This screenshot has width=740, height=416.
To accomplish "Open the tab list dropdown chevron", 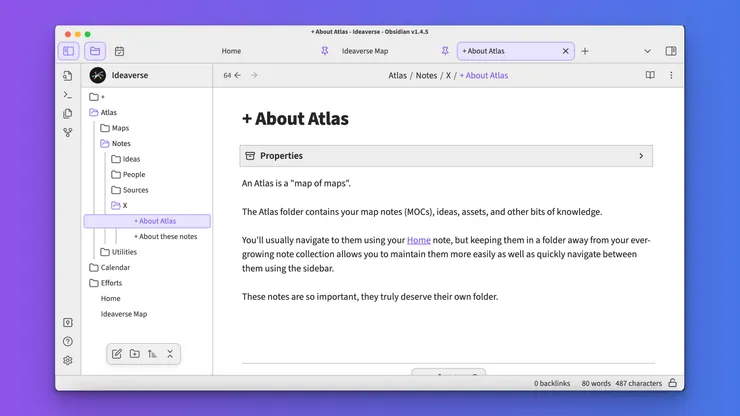I will pyautogui.click(x=647, y=51).
